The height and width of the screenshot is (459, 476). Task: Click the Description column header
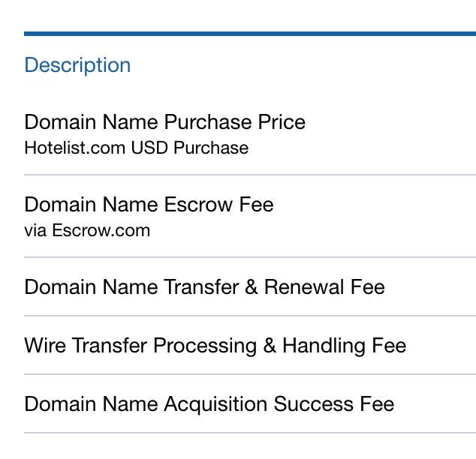point(77,65)
